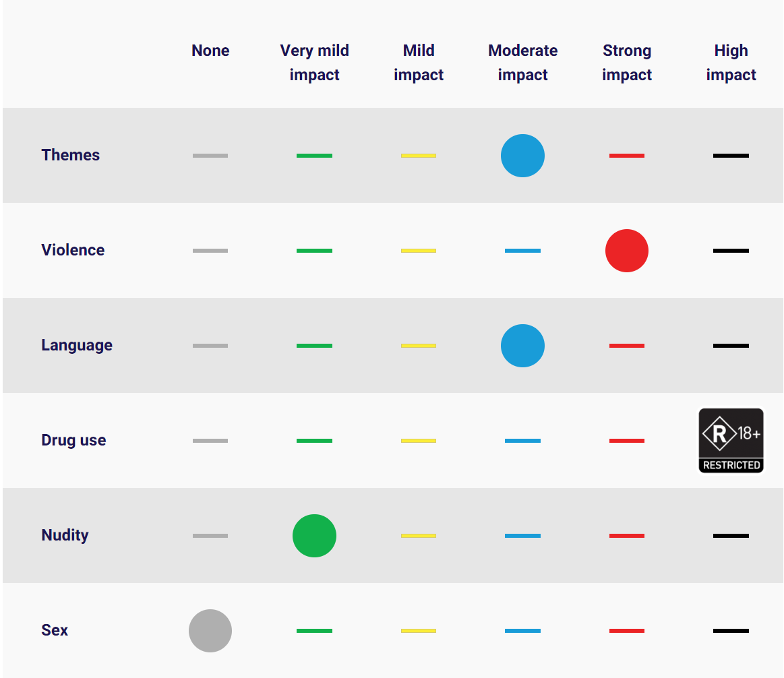
Task: Click the High impact column header
Action: pos(731,63)
